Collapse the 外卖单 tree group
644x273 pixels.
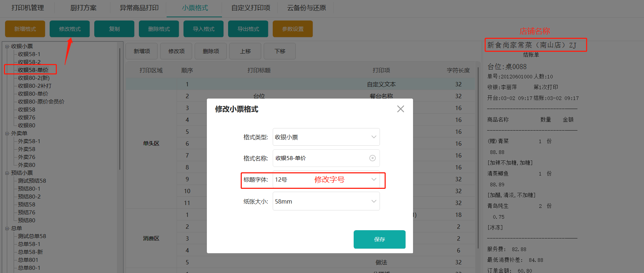click(x=7, y=133)
